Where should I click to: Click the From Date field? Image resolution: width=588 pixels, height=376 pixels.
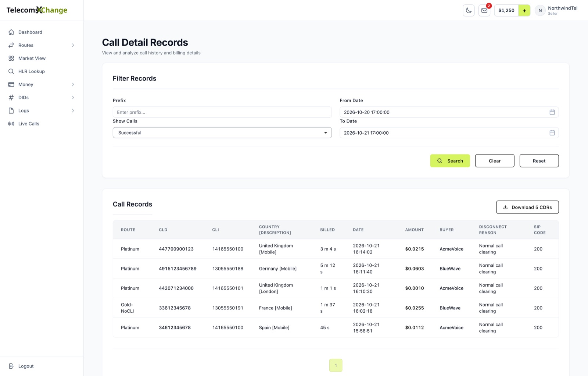pos(449,112)
